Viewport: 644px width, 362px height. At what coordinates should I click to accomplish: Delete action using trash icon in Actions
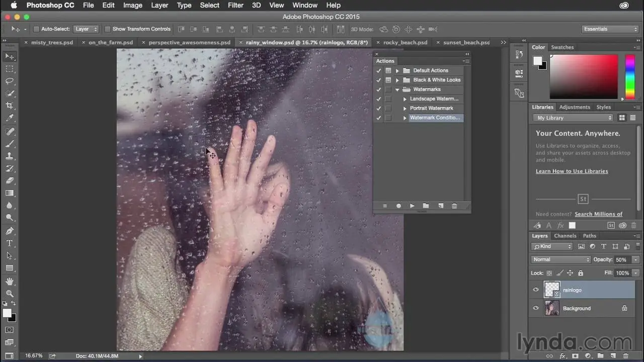click(454, 206)
